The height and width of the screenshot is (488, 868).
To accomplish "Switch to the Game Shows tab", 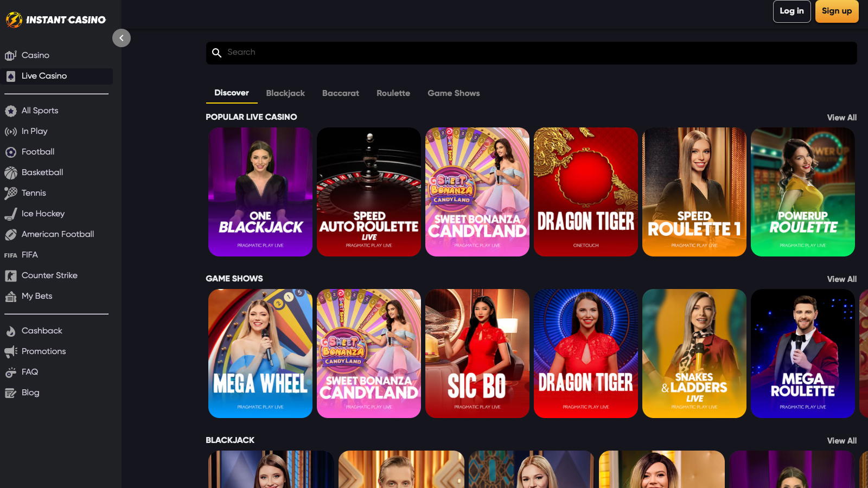I will click(x=454, y=93).
